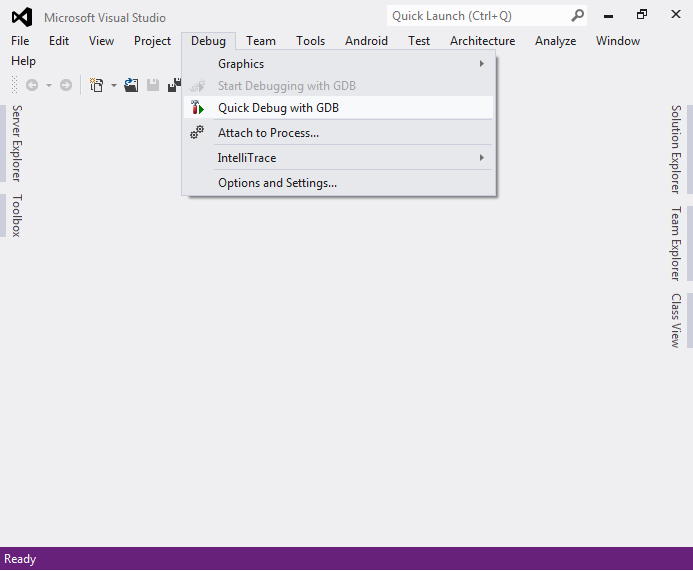Open the File menu

20,41
